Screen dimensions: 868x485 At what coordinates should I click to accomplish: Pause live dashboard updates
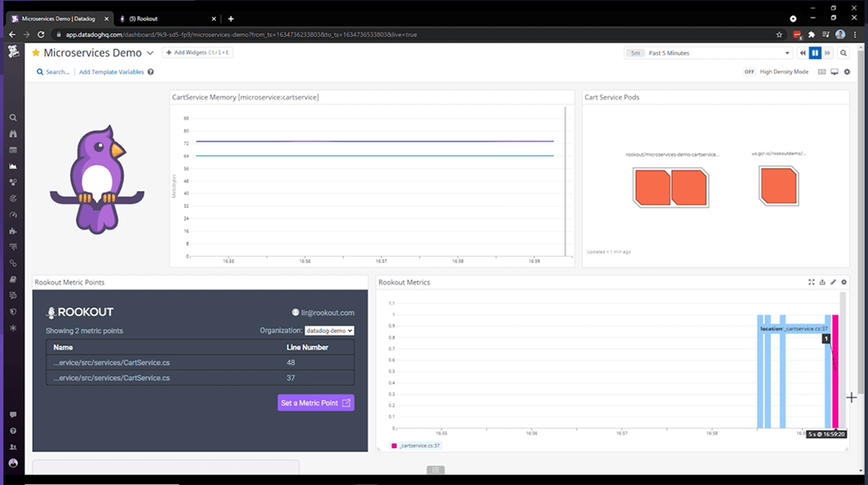click(x=815, y=53)
